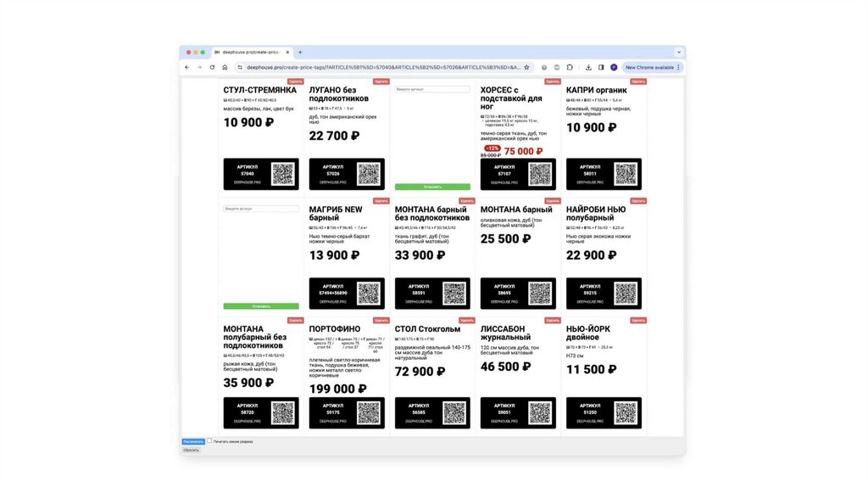Click green Установить button beside ХОРСЕС card

click(432, 187)
